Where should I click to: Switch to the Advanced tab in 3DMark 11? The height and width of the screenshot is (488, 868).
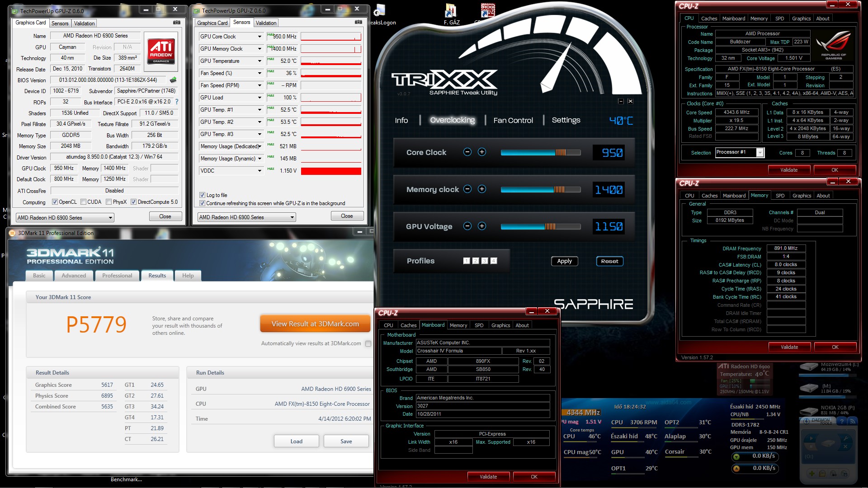(x=74, y=276)
